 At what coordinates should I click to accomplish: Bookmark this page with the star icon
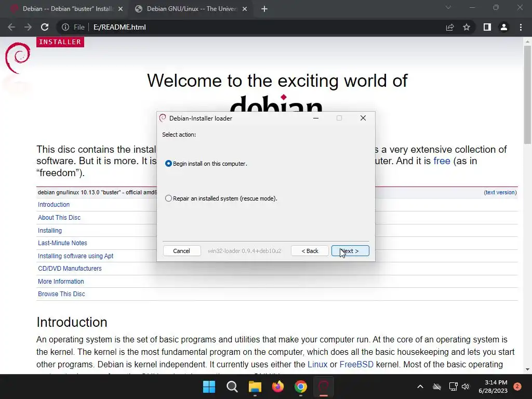(467, 27)
